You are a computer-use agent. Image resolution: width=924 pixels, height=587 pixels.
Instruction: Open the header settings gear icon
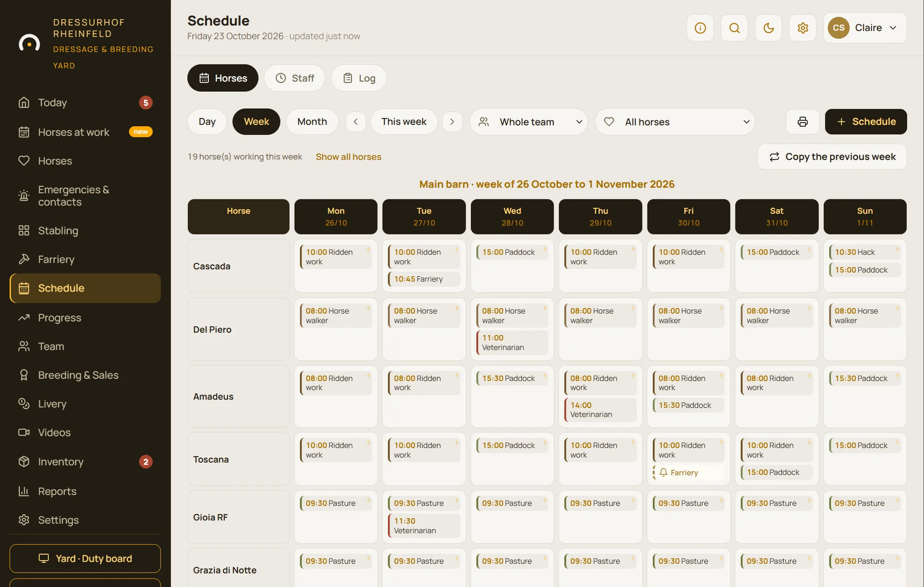click(x=802, y=28)
